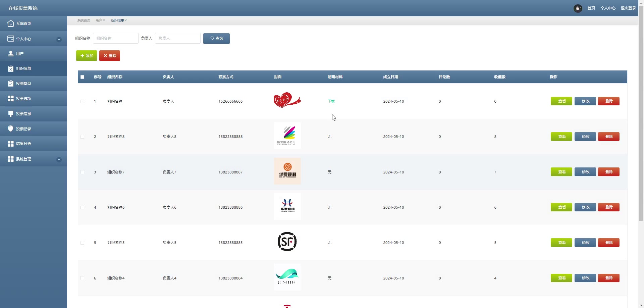Viewport: 644px width, 308px height.
Task: Click the 负责人8 cell
Action: tap(169, 137)
